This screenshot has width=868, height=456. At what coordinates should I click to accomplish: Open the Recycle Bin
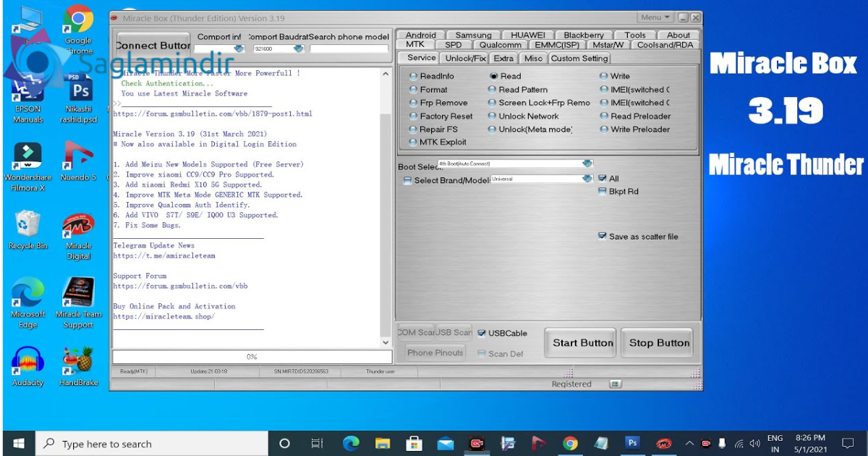(x=27, y=229)
